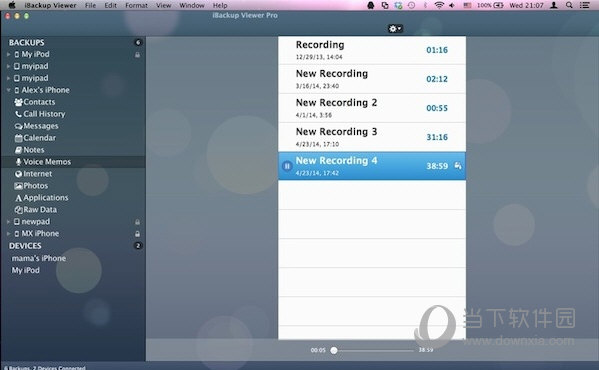The height and width of the screenshot is (370, 599).
Task: Open the File menu
Action: [x=91, y=5]
